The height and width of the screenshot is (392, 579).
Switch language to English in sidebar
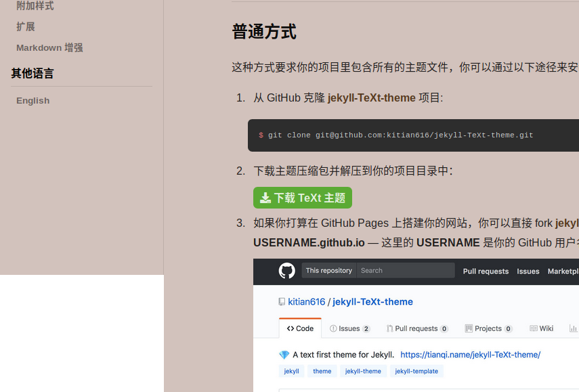click(33, 100)
